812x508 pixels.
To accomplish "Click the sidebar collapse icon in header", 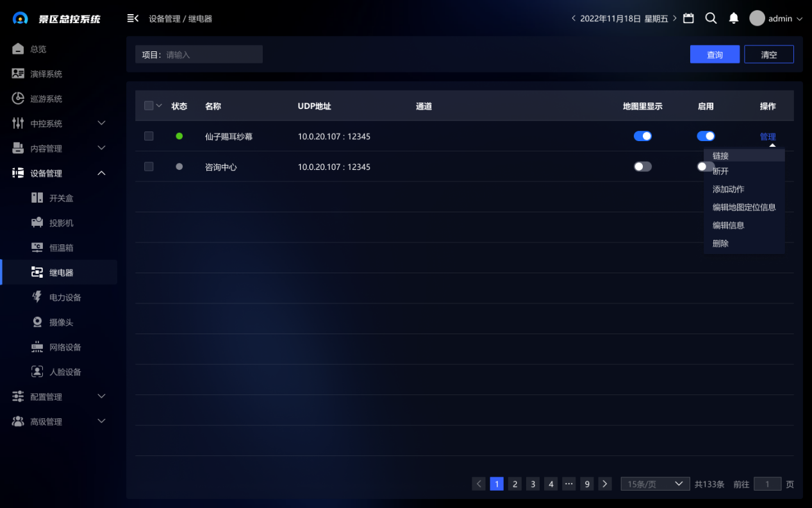I will (x=133, y=19).
